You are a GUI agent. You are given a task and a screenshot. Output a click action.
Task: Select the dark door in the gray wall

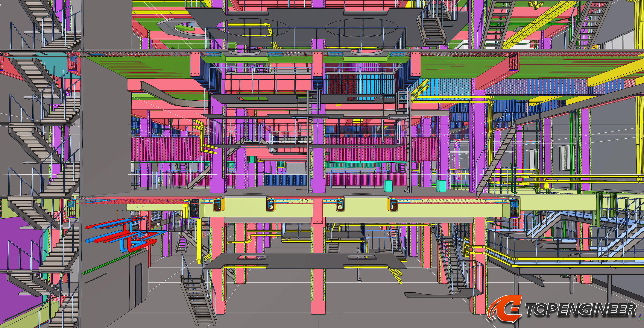pyautogui.click(x=138, y=285)
